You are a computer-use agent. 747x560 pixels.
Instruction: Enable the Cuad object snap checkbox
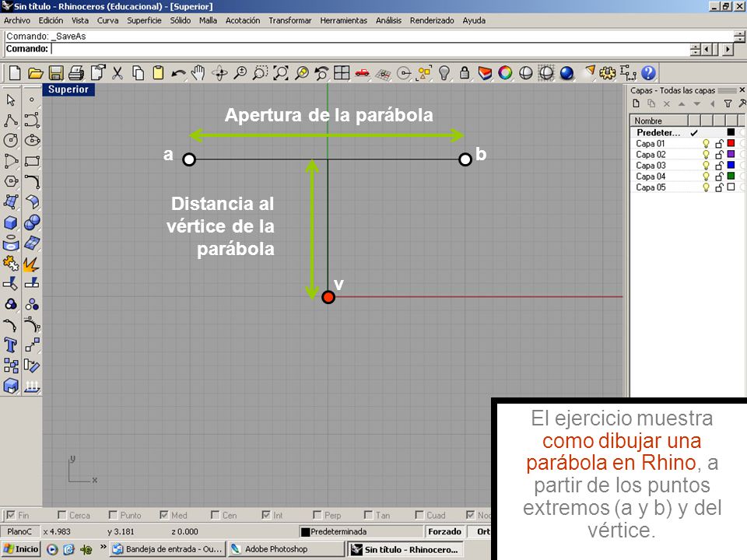419,515
